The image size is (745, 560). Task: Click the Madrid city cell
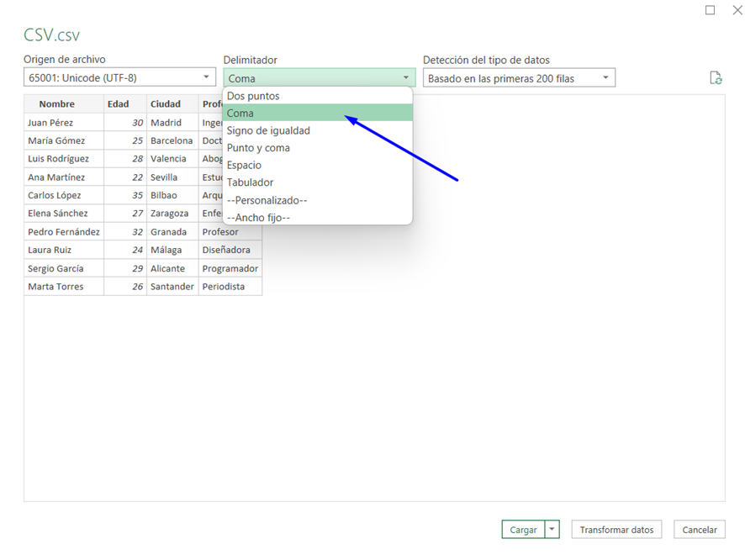pyautogui.click(x=172, y=123)
